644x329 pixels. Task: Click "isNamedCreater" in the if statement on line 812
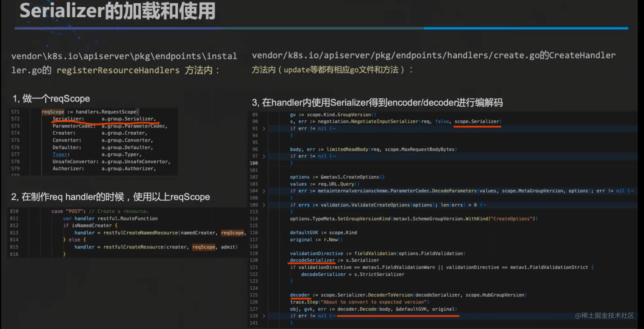(x=92, y=226)
